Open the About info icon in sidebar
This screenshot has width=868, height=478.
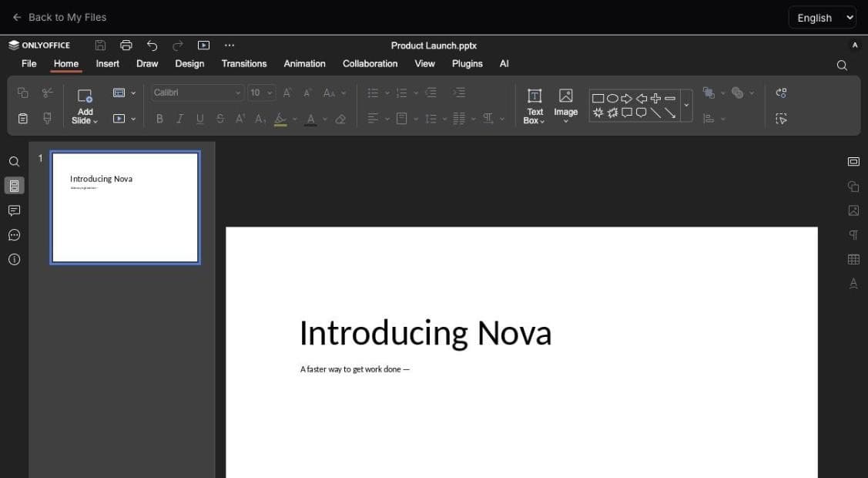tap(15, 259)
